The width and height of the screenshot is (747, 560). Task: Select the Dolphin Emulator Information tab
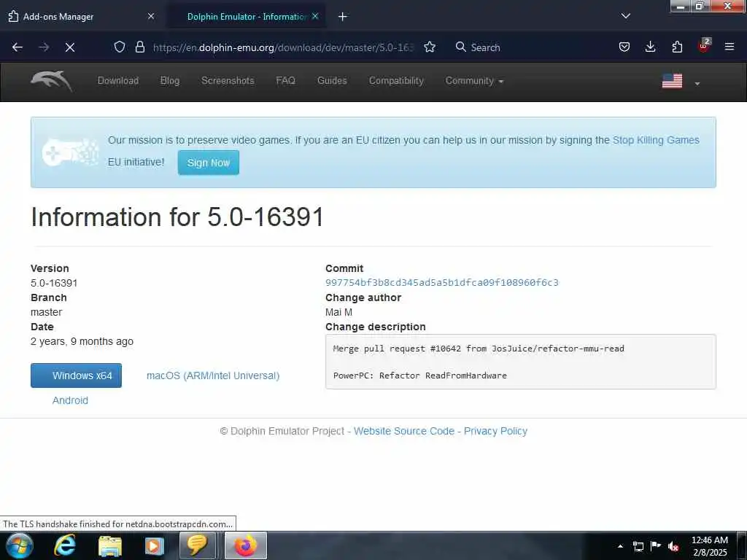(247, 17)
